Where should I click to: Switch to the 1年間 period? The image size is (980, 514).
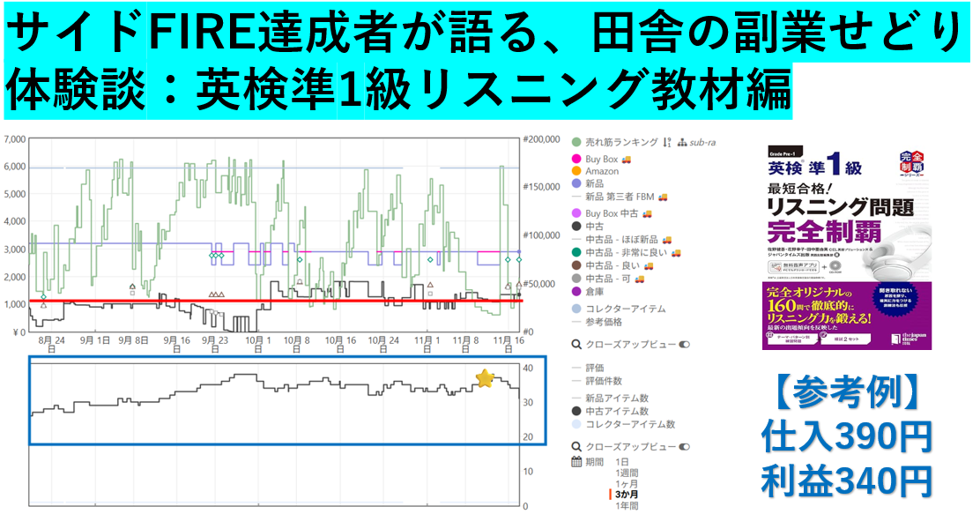[627, 506]
